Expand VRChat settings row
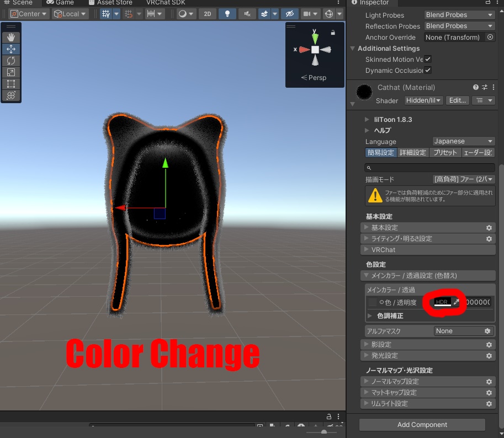 pyautogui.click(x=427, y=250)
